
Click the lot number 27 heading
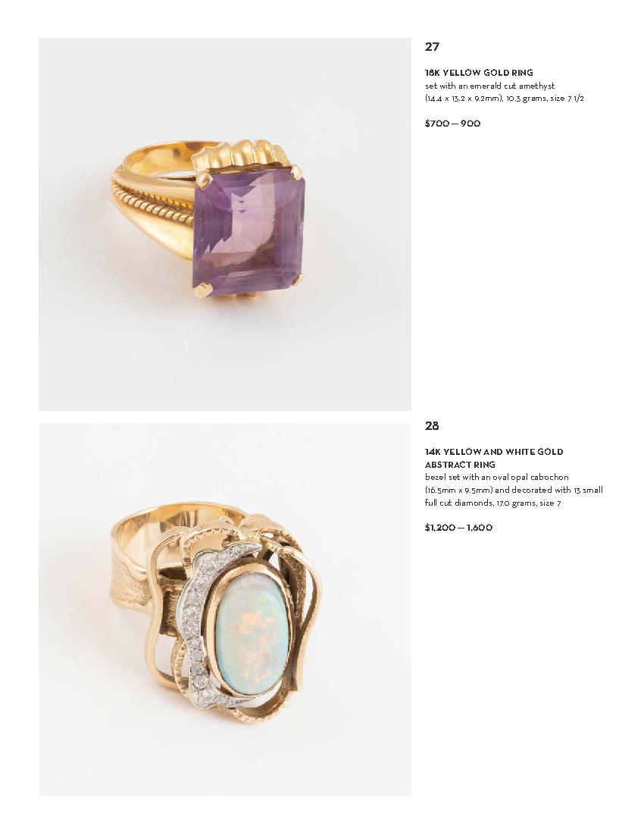(432, 47)
